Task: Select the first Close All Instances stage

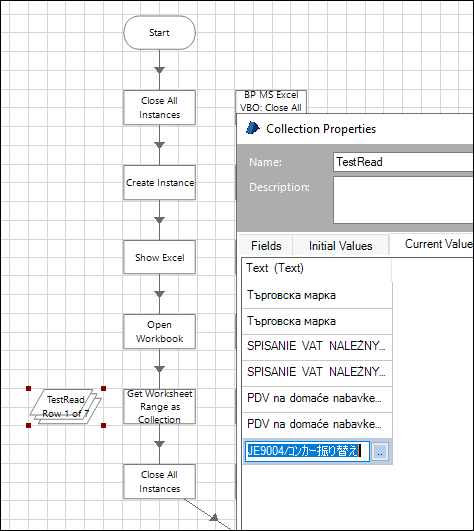Action: click(x=159, y=108)
